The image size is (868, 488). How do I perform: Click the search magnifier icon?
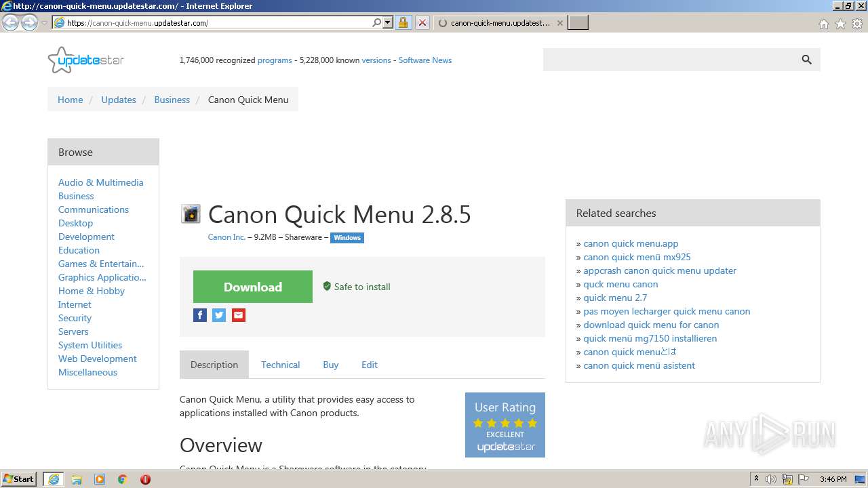pyautogui.click(x=806, y=60)
